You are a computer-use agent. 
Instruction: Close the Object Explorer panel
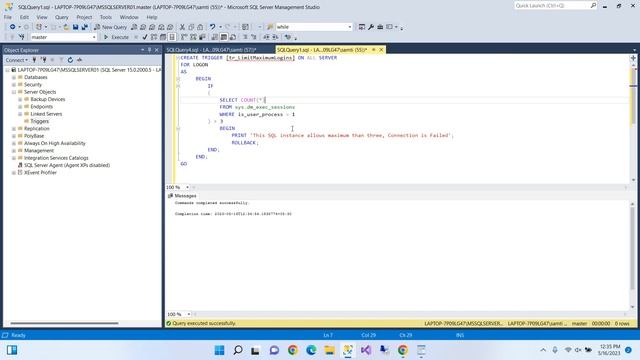(157, 50)
